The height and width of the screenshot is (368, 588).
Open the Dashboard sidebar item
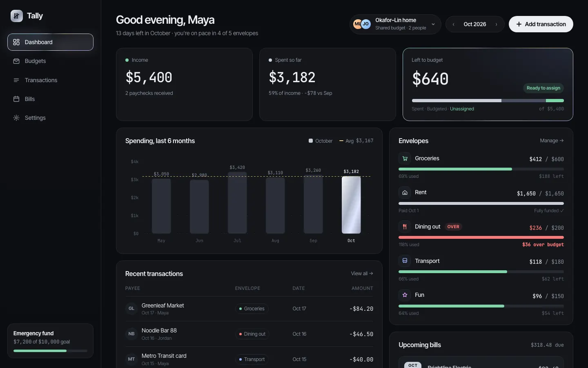pyautogui.click(x=50, y=42)
